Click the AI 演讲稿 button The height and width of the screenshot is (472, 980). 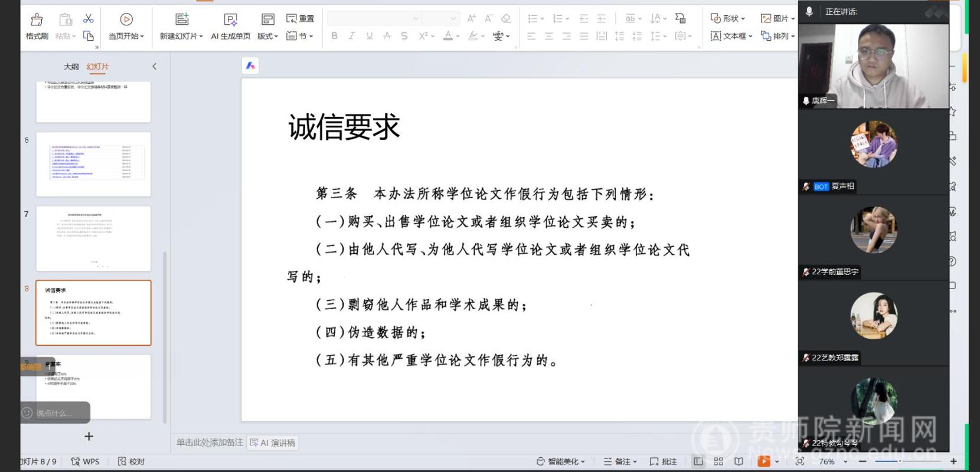coord(273,443)
